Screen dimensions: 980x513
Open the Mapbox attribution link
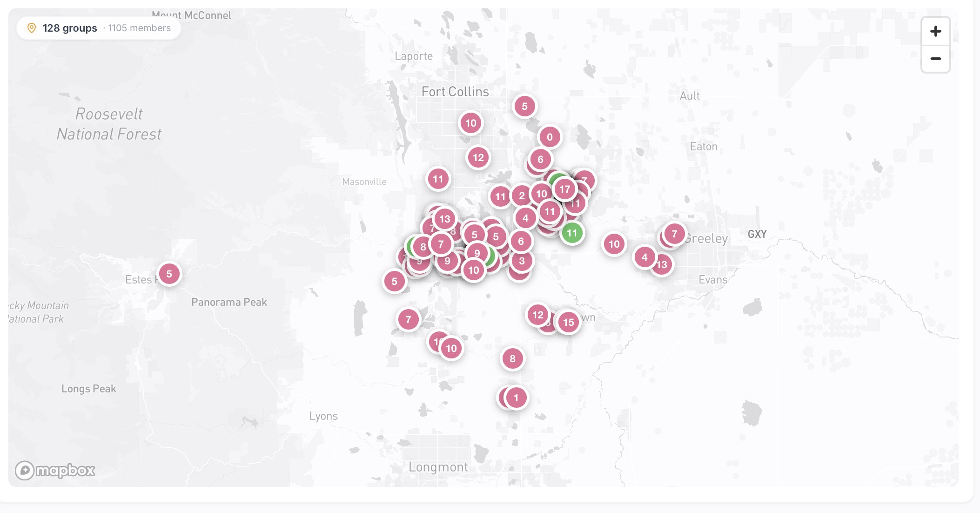click(x=56, y=471)
